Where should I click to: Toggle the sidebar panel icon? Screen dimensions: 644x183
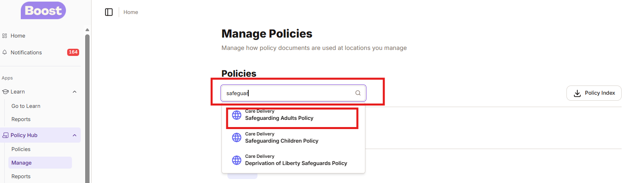[x=109, y=12]
